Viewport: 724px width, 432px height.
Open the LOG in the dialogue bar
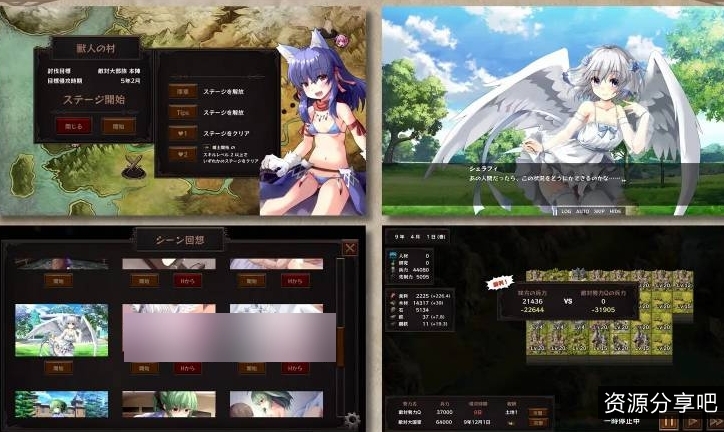pyautogui.click(x=566, y=211)
